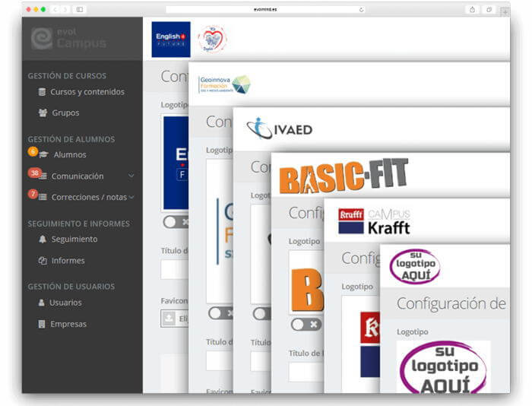This screenshot has height=406, width=532.
Task: Open Correcciones / notas menu item
Action: [89, 198]
